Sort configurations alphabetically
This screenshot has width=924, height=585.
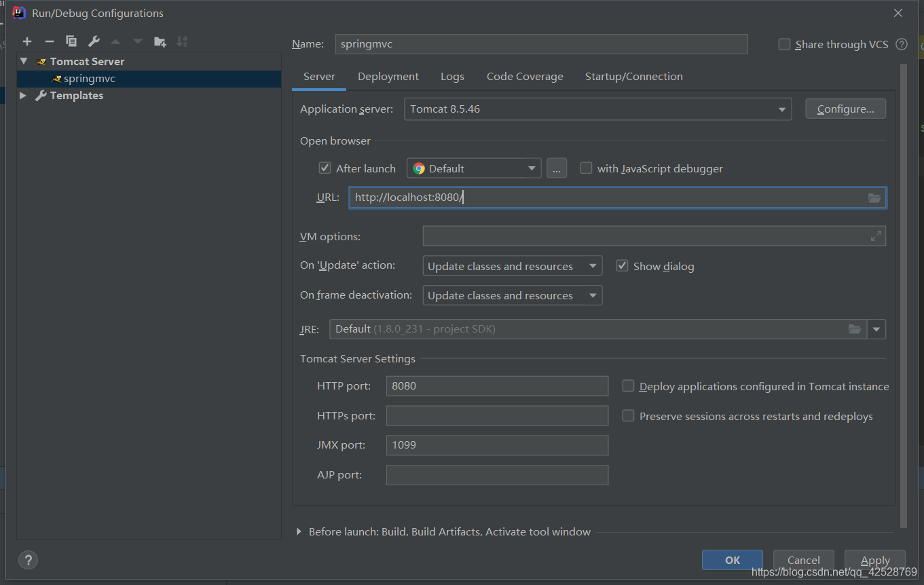(x=182, y=42)
